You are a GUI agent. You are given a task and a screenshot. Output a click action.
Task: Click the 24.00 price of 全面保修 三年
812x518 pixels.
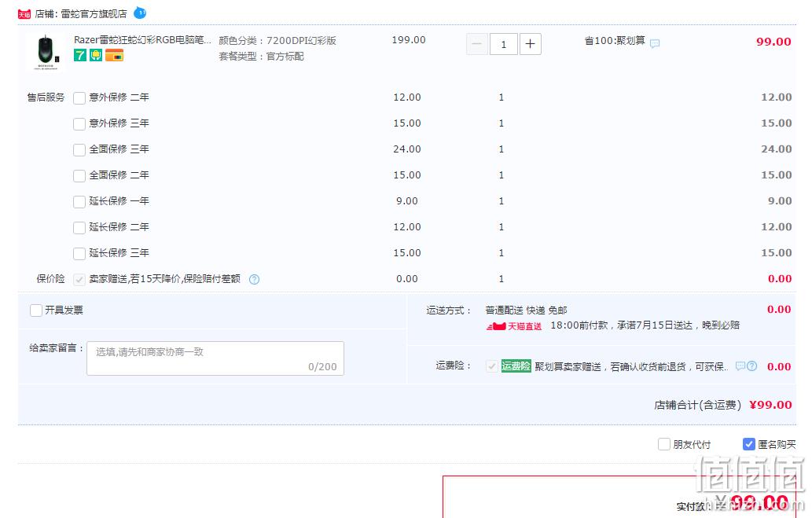point(407,149)
